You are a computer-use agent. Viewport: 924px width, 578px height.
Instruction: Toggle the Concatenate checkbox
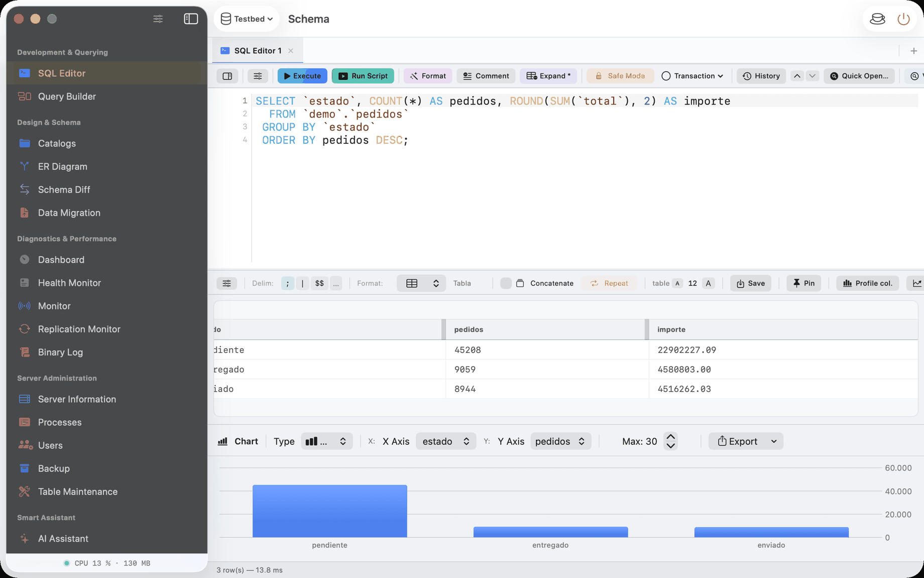tap(506, 283)
